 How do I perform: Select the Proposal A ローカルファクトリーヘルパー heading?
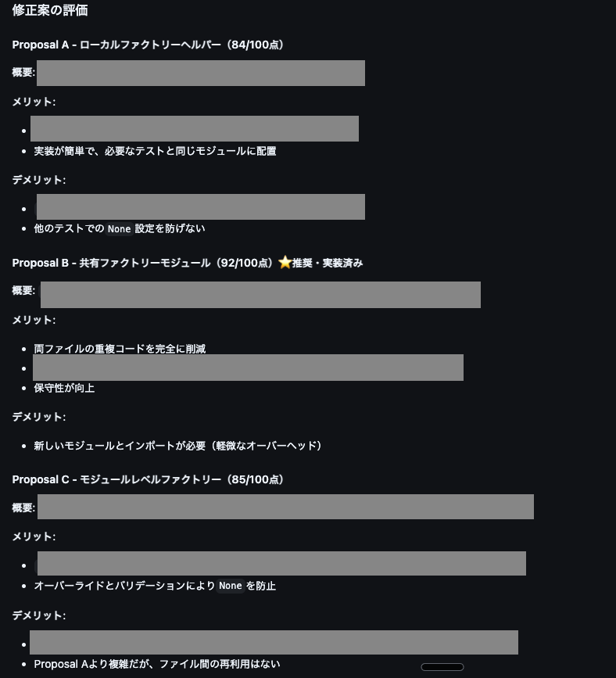[x=148, y=45]
